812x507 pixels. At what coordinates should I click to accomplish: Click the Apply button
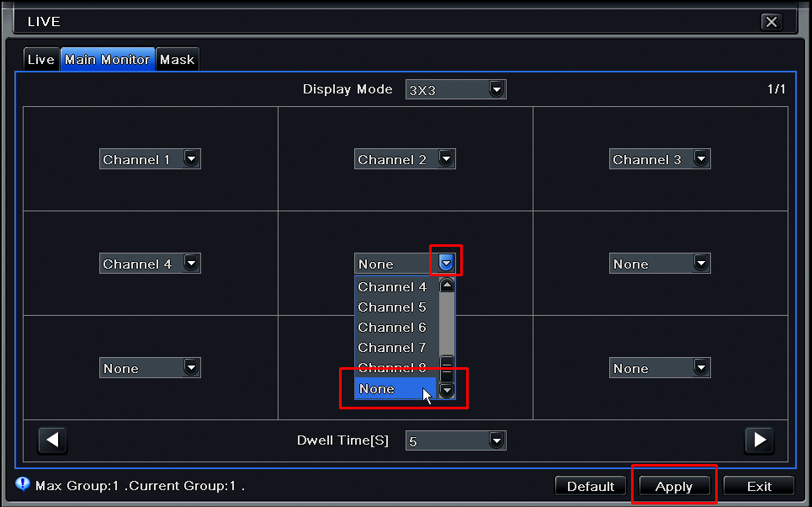coord(673,486)
